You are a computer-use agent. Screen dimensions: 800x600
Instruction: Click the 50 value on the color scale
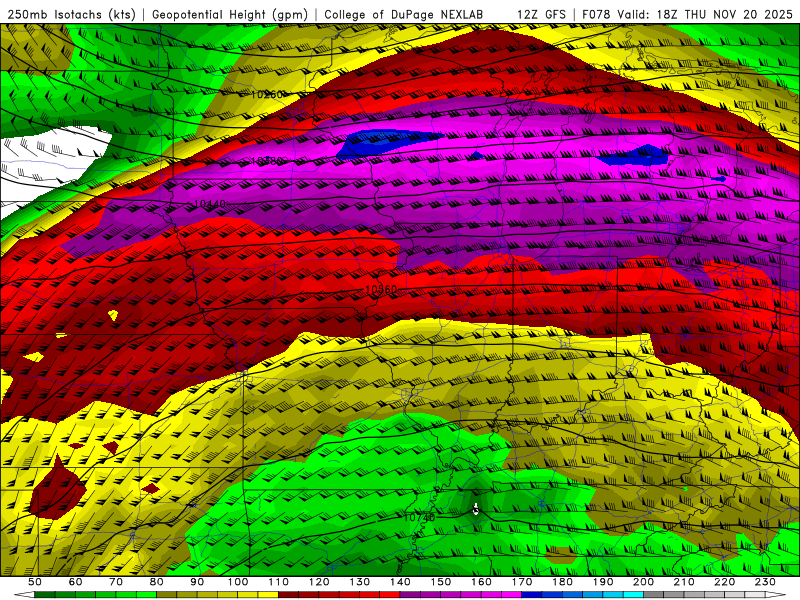pos(34,582)
